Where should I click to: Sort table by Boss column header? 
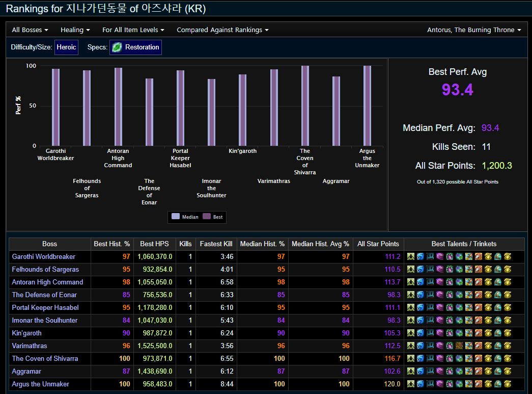pyautogui.click(x=49, y=244)
